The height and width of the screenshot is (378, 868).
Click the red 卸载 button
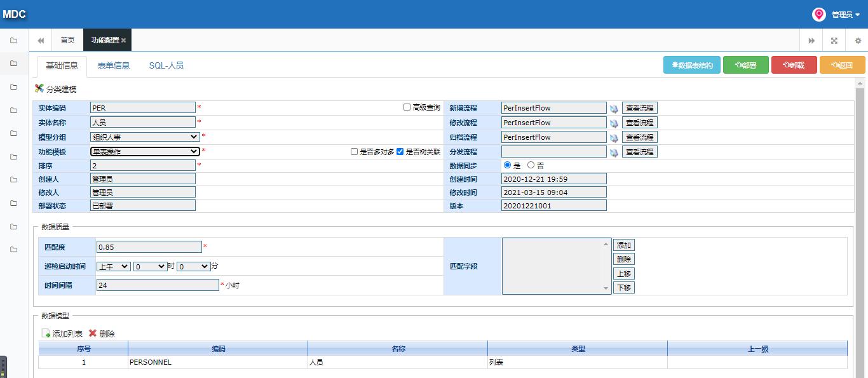tap(794, 65)
